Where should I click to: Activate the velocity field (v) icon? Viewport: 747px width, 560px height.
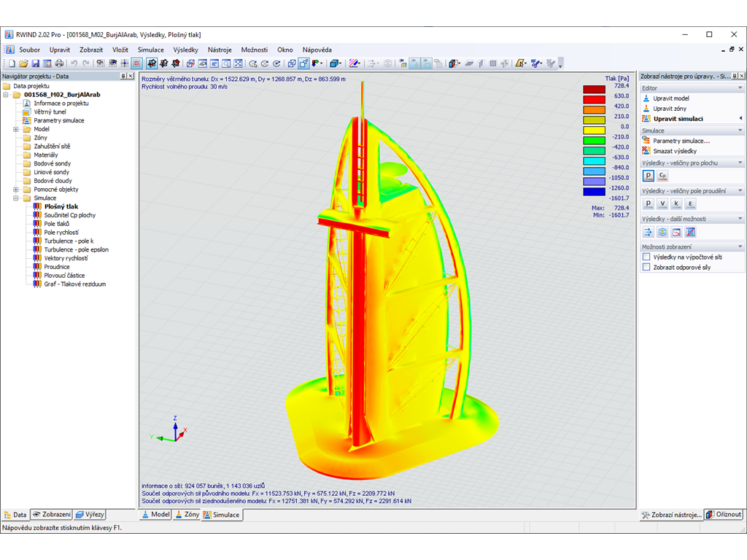pyautogui.click(x=663, y=203)
